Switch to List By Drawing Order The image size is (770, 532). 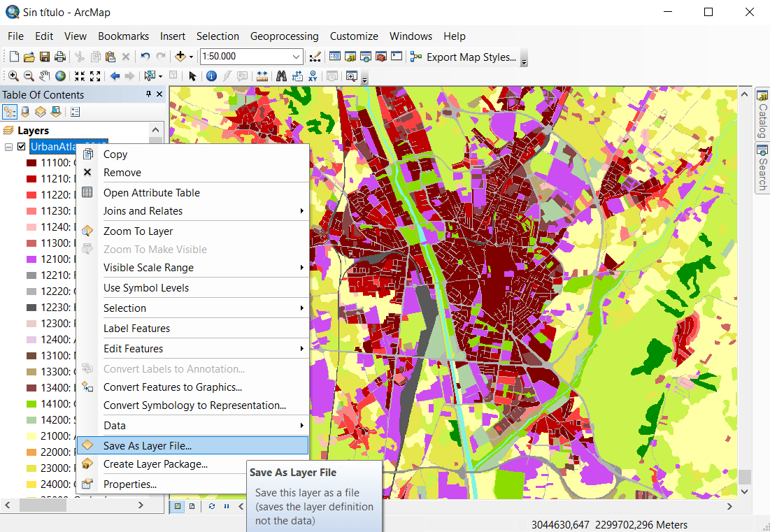[x=9, y=112]
